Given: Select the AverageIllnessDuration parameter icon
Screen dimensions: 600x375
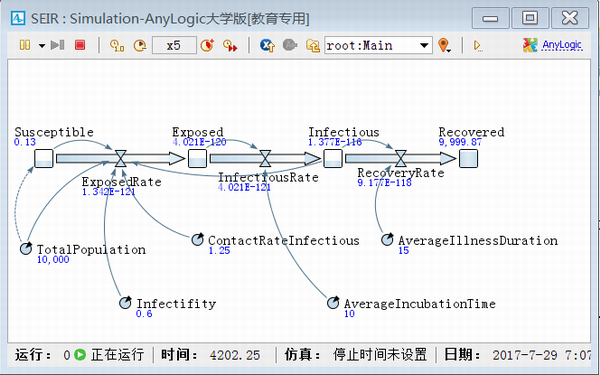Looking at the screenshot, I should point(387,239).
